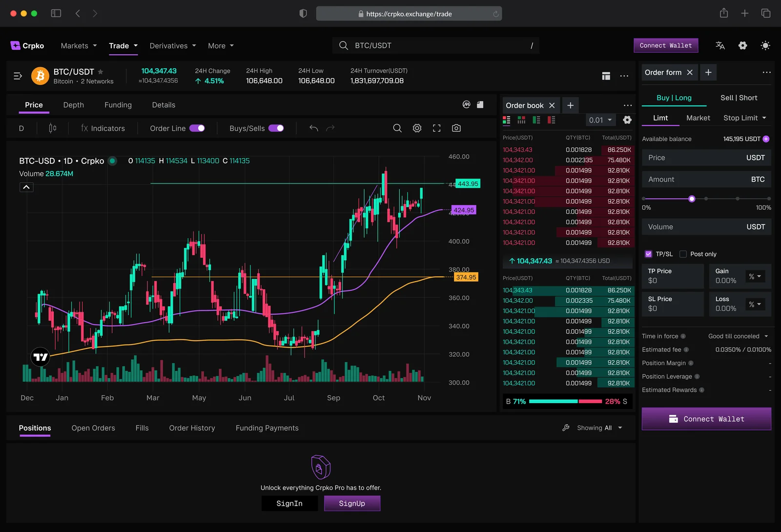Redo the chart action
The width and height of the screenshot is (781, 532).
(x=330, y=128)
